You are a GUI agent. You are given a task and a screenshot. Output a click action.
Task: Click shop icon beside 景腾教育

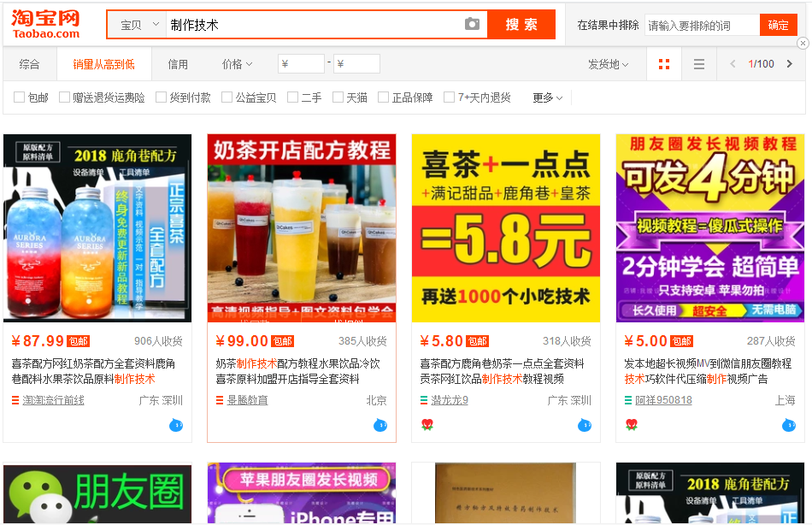point(220,400)
